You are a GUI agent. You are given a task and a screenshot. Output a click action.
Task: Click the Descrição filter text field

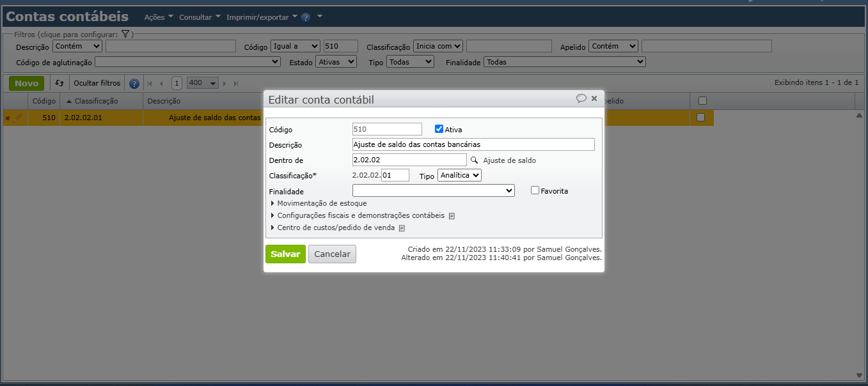click(171, 46)
